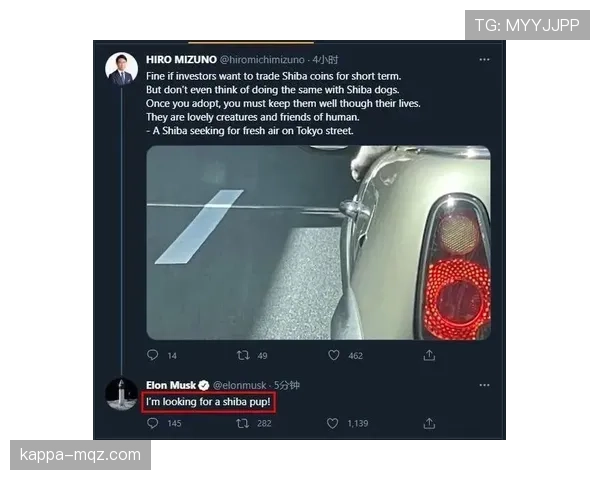Click the 4小时 timestamp on Mizuno's tweet
The height and width of the screenshot is (480, 600).
click(x=325, y=60)
